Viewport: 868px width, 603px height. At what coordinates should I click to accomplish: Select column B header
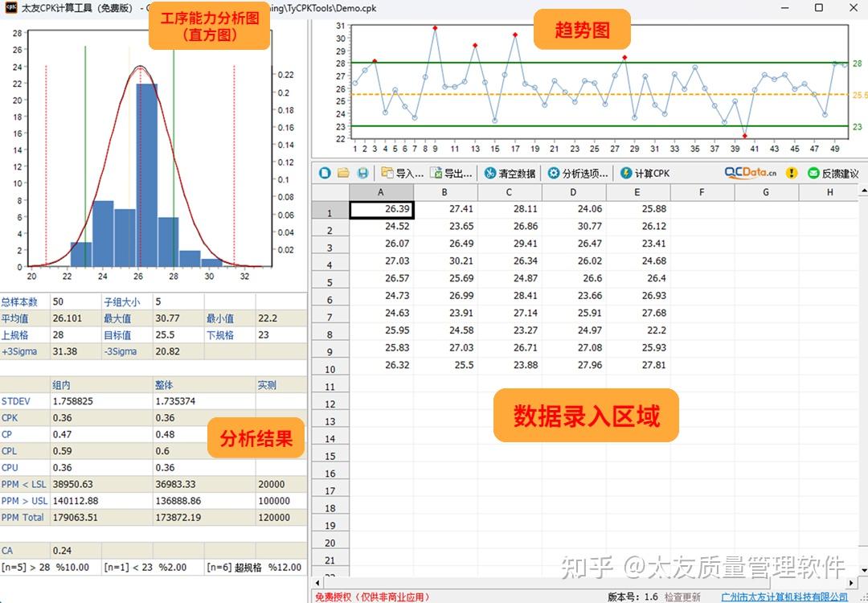coord(445,192)
